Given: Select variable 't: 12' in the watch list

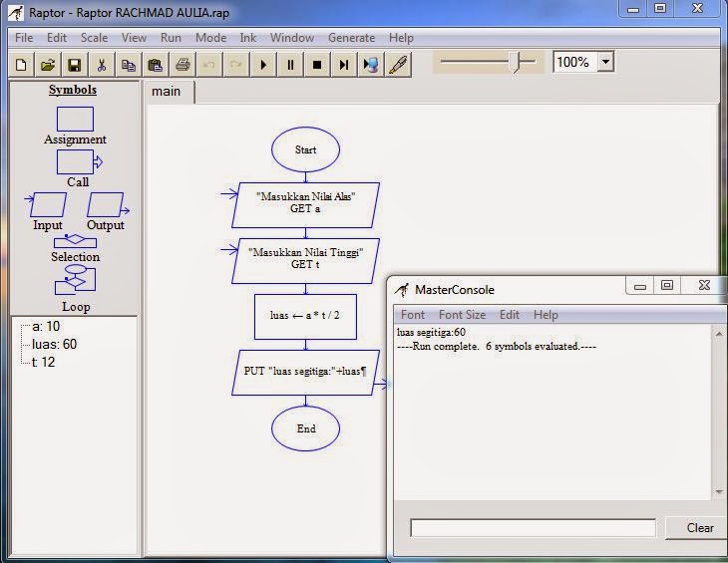Looking at the screenshot, I should click(43, 362).
